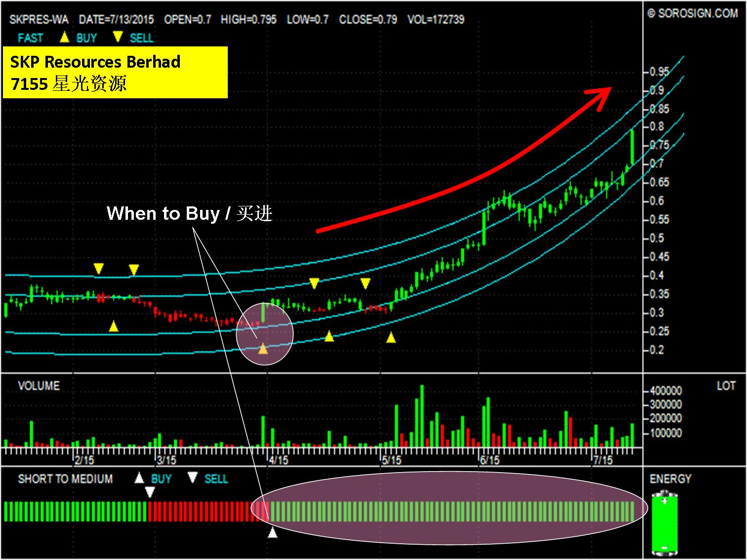Click the 6/15 date axis label

click(x=489, y=460)
